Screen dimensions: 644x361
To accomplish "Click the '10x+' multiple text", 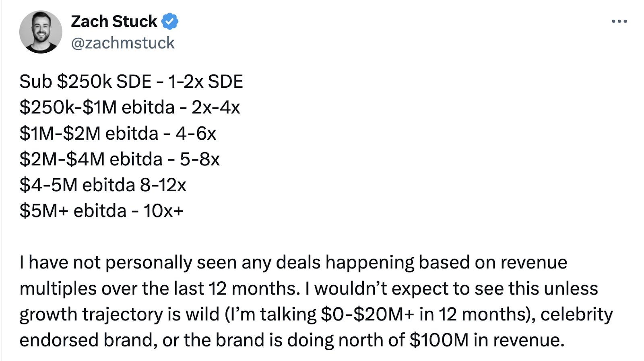I will click(163, 210).
